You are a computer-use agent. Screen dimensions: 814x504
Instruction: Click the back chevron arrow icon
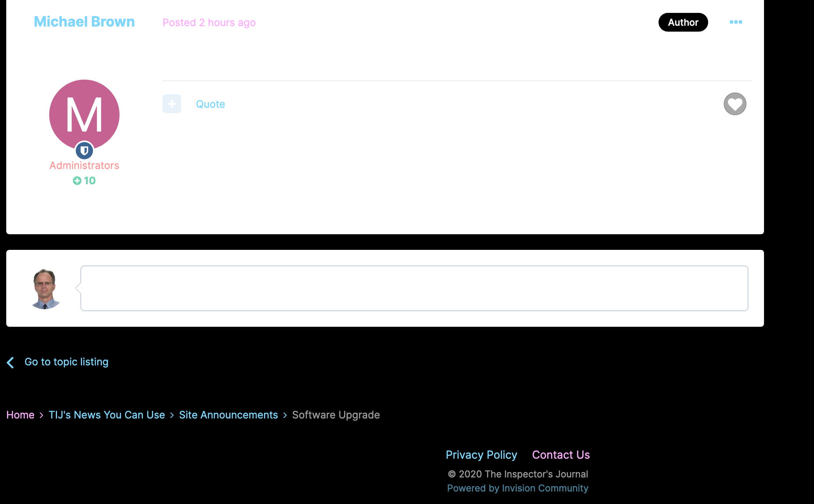coord(11,362)
